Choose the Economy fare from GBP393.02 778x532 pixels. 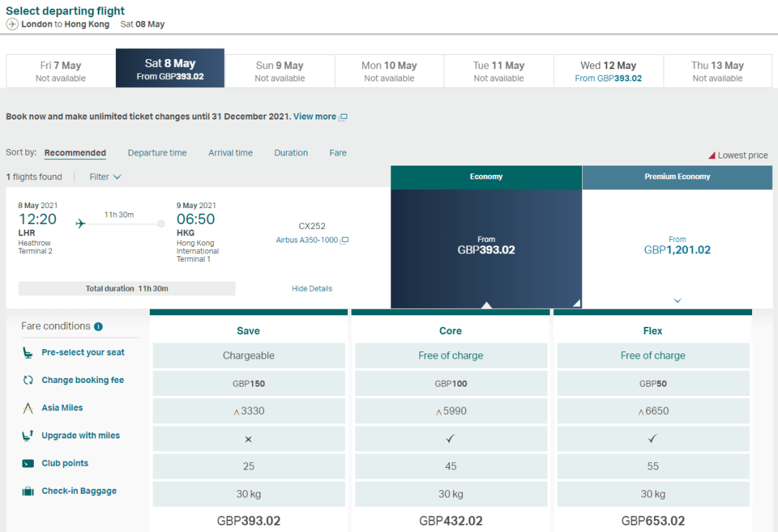486,245
